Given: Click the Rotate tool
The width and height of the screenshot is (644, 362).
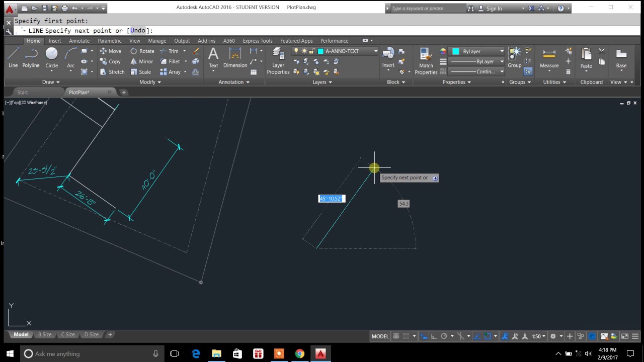Looking at the screenshot, I should [142, 51].
